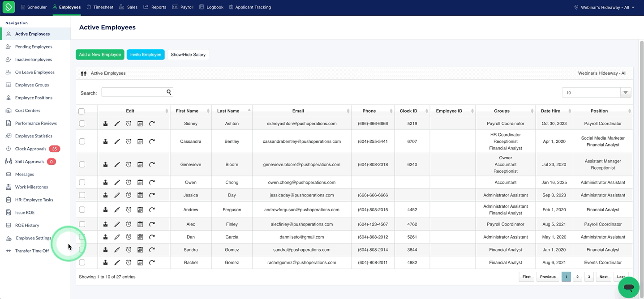Open the Payroll tab

point(183,7)
